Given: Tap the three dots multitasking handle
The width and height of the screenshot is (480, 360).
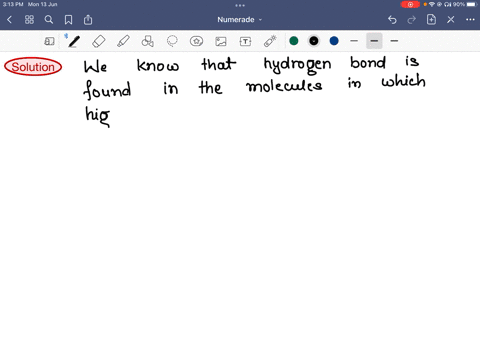Looking at the screenshot, I should [240, 5].
